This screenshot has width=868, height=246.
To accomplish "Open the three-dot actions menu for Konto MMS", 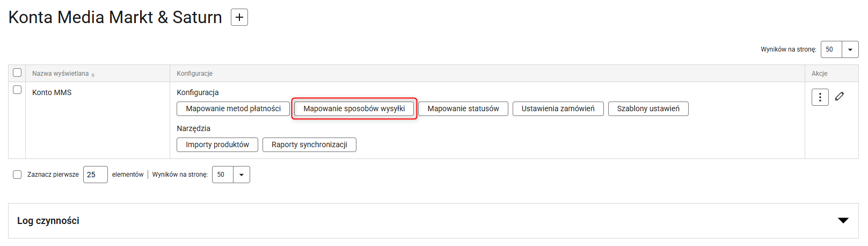I will [x=820, y=97].
